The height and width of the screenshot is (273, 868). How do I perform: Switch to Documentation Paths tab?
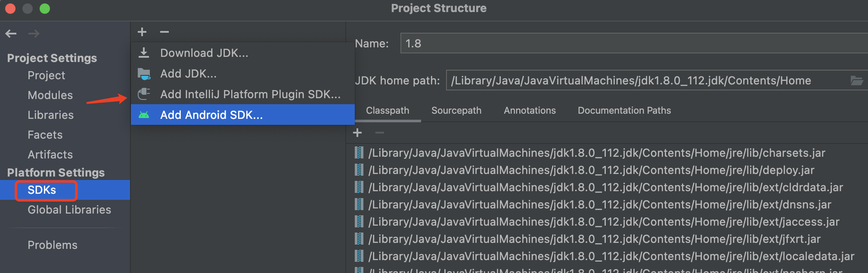[x=624, y=111]
